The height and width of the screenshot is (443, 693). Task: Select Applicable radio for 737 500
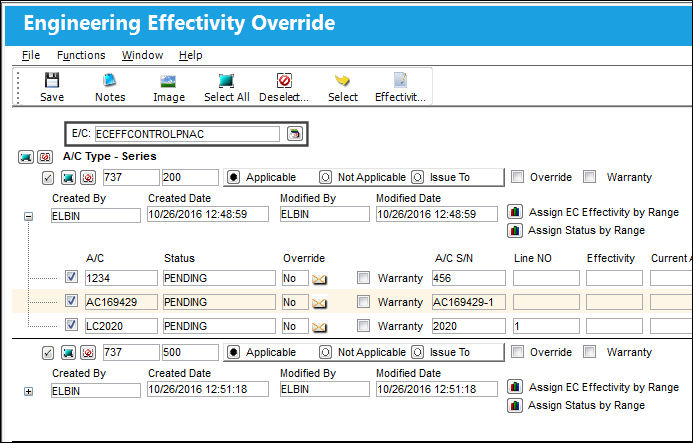tap(233, 352)
